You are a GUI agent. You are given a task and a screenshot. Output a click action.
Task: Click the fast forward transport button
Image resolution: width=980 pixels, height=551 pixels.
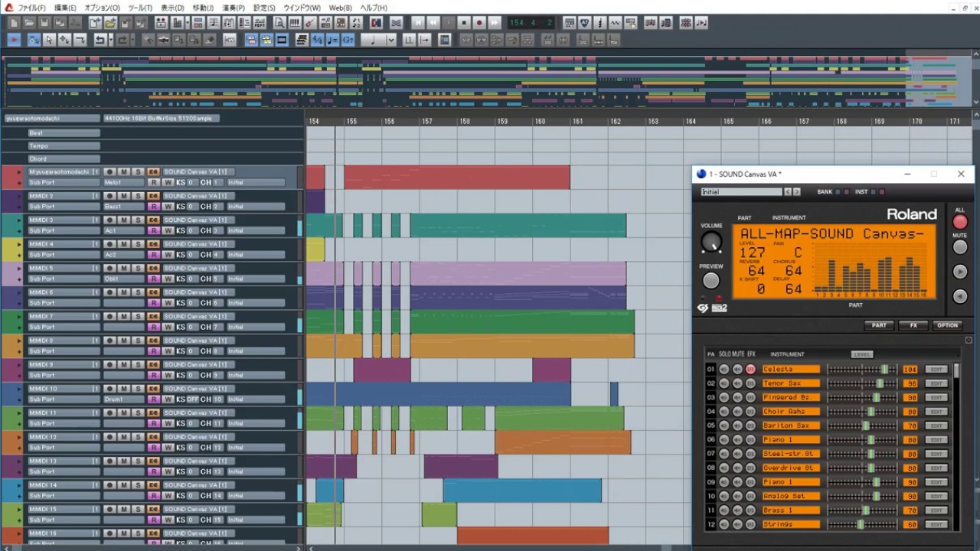495,23
